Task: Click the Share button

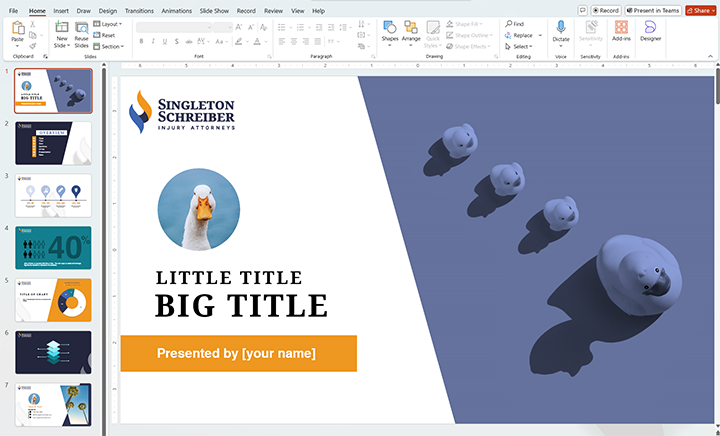Action: (x=698, y=10)
